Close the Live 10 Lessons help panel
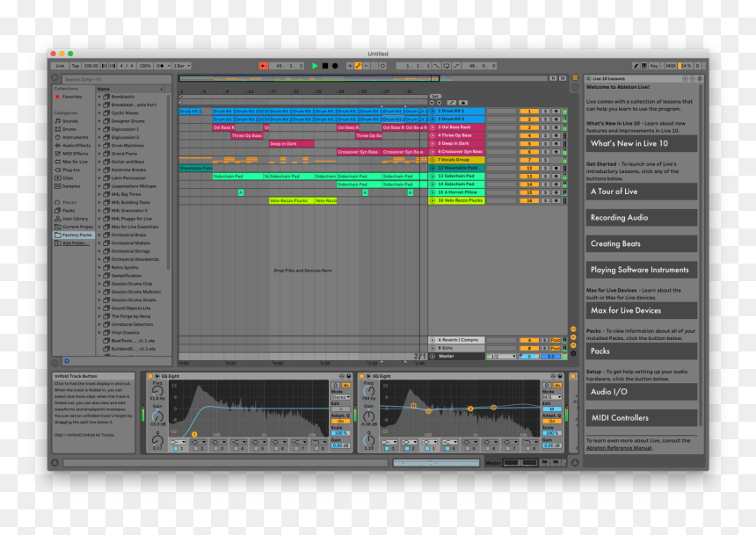 [588, 78]
